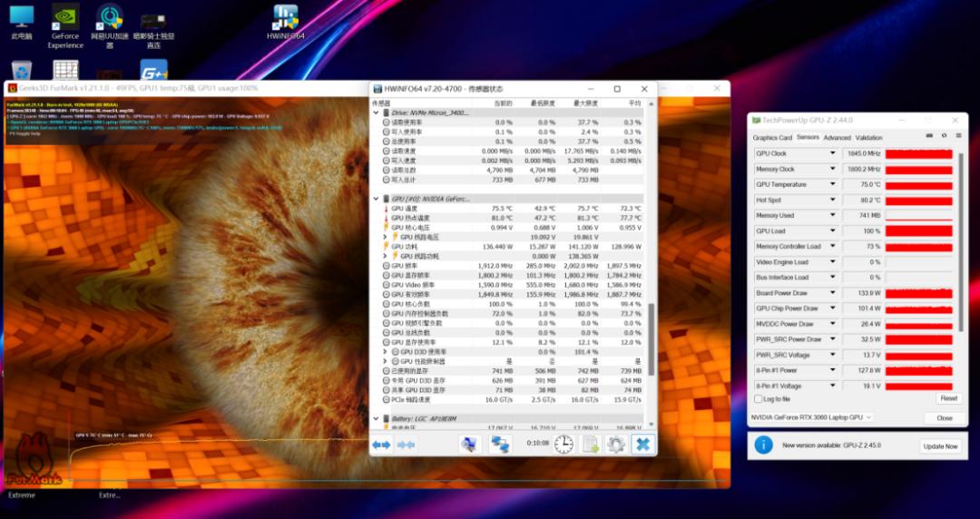Enable the Log to file checkbox
The width and height of the screenshot is (980, 519).
[759, 399]
